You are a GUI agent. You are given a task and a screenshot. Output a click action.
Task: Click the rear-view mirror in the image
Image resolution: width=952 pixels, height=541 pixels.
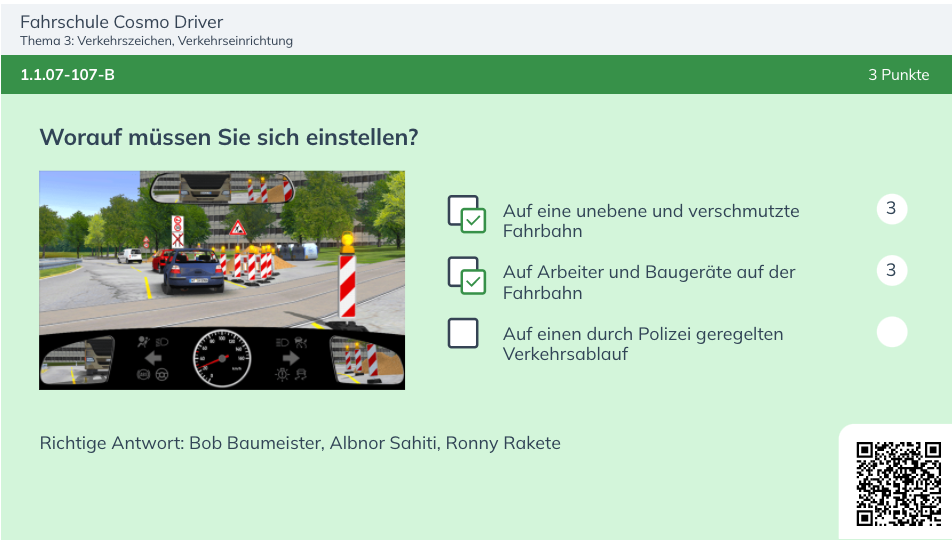click(222, 188)
